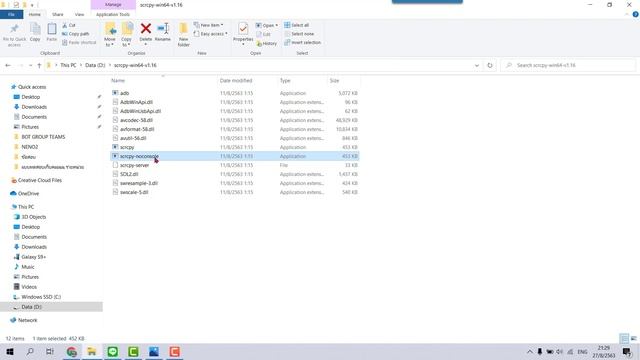Open the File menu tab
This screenshot has width=640, height=360.
click(11, 14)
